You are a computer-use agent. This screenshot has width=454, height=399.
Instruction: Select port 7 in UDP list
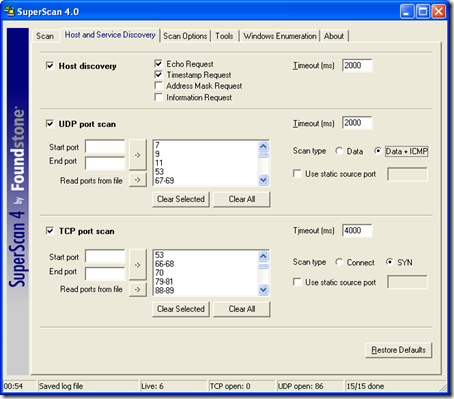pos(206,145)
